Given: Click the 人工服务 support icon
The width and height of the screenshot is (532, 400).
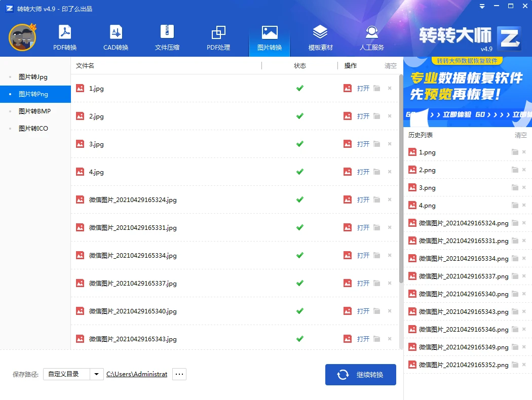Looking at the screenshot, I should pyautogui.click(x=371, y=35).
